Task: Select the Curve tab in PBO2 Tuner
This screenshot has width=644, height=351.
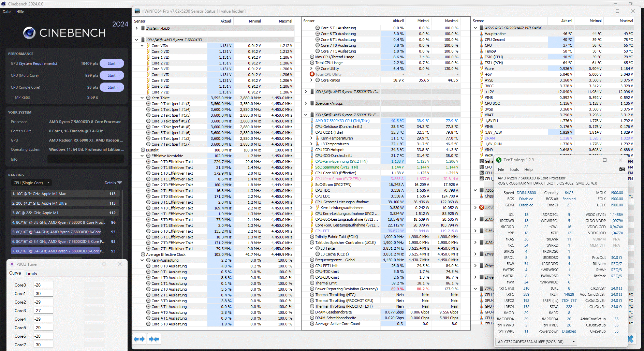Action: point(15,273)
